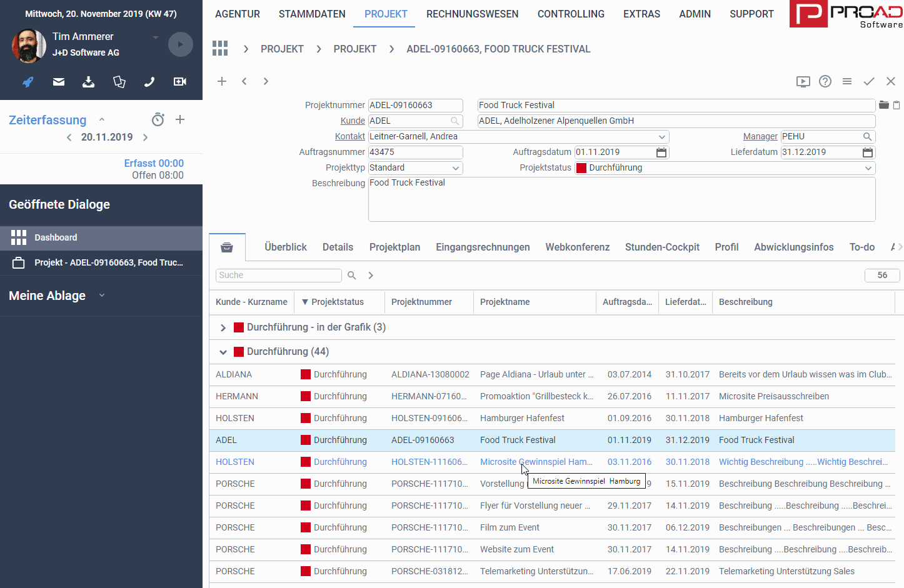Open the Auftragsdatum calendar picker
This screenshot has width=904, height=588.
coord(661,152)
